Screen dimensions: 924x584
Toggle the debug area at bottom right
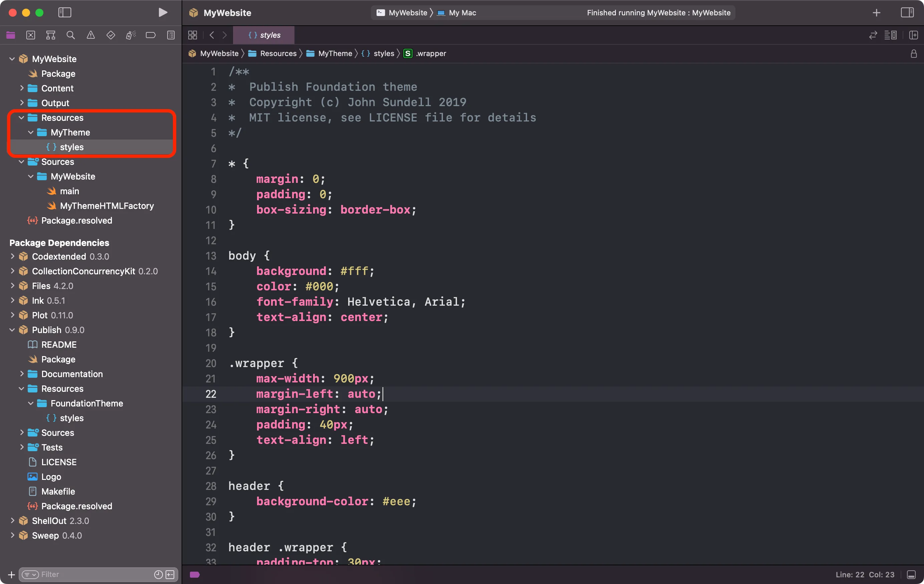[x=912, y=574]
